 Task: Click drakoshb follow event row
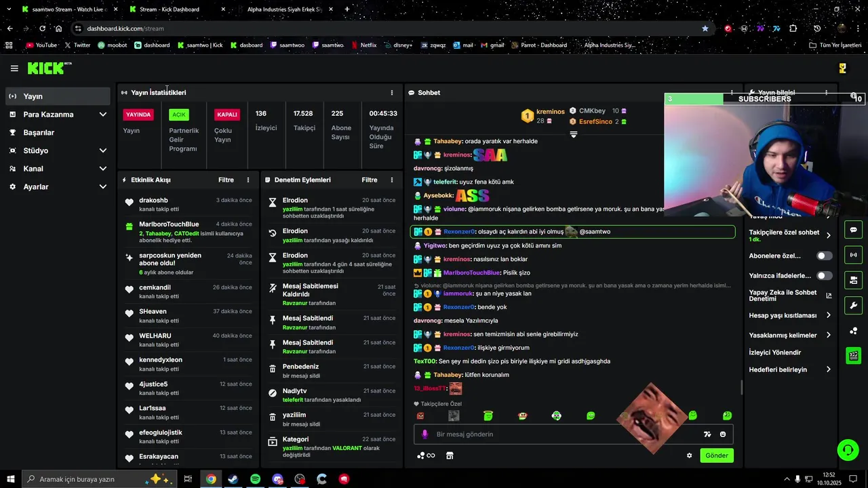point(189,205)
